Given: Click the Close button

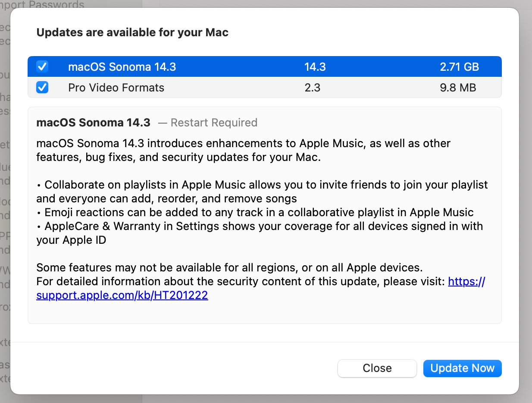Looking at the screenshot, I should (377, 368).
